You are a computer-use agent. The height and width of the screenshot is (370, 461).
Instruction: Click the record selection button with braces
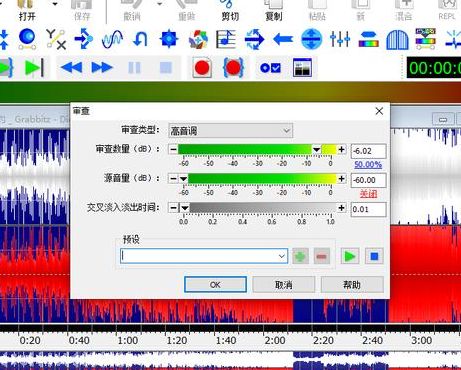tap(233, 68)
